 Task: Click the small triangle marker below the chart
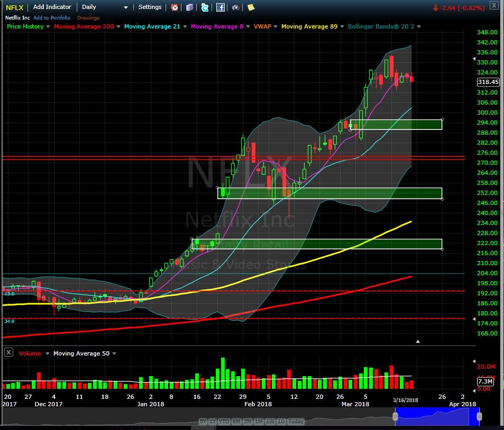click(x=418, y=341)
